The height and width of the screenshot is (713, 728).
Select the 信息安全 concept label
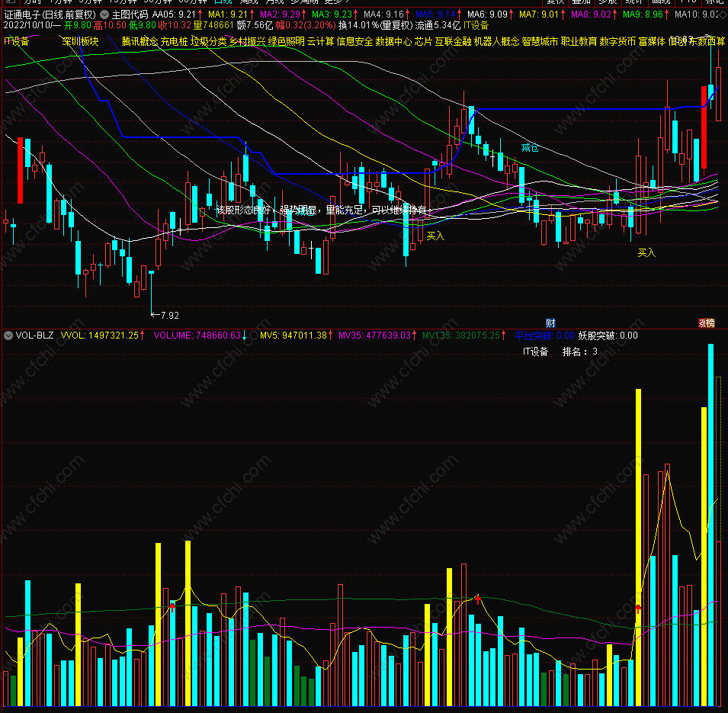(354, 42)
